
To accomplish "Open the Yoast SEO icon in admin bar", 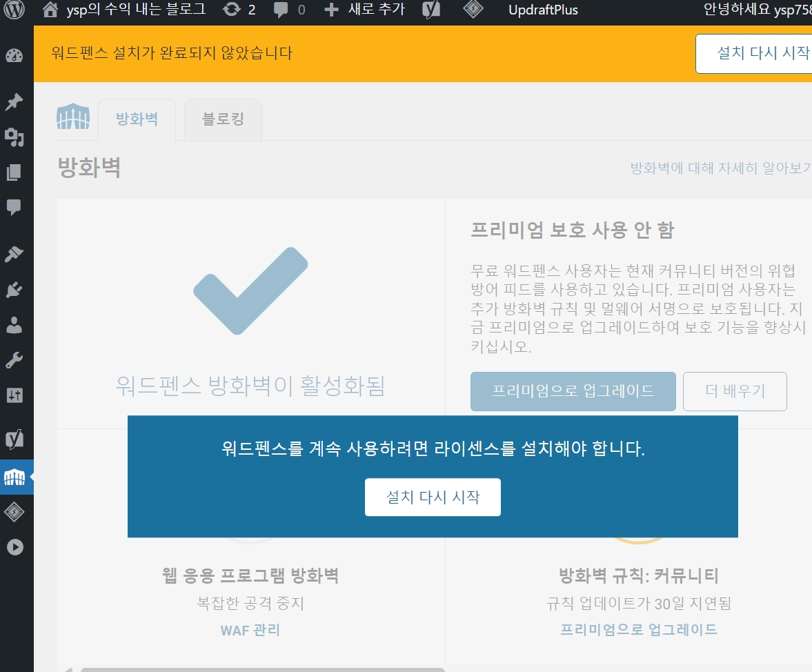I will [x=431, y=10].
